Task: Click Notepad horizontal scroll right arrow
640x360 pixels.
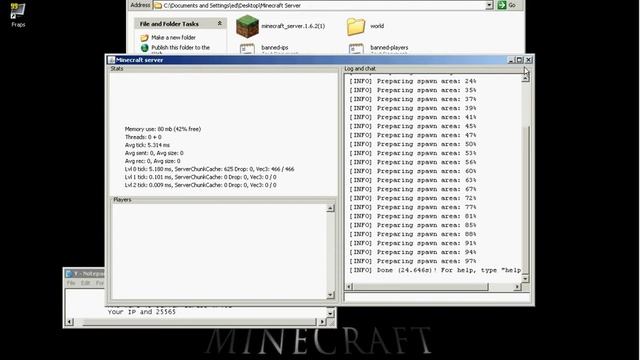Action: coord(322,322)
